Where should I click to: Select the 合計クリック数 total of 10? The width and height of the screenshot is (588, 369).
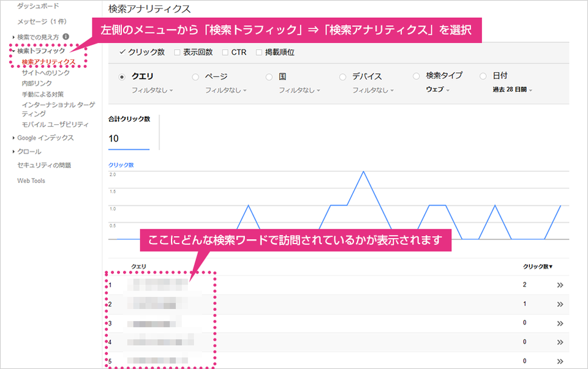click(x=129, y=132)
